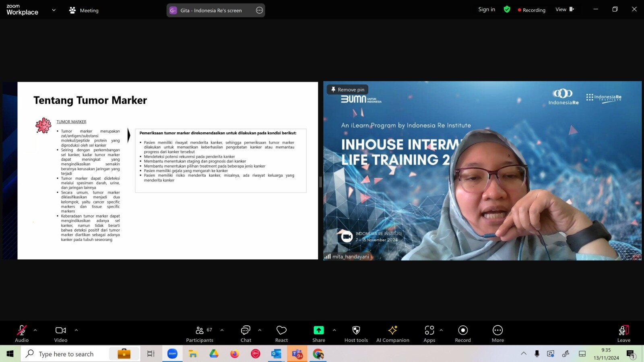This screenshot has width=644, height=362.
Task: Click the Recording indicator
Action: (x=532, y=10)
